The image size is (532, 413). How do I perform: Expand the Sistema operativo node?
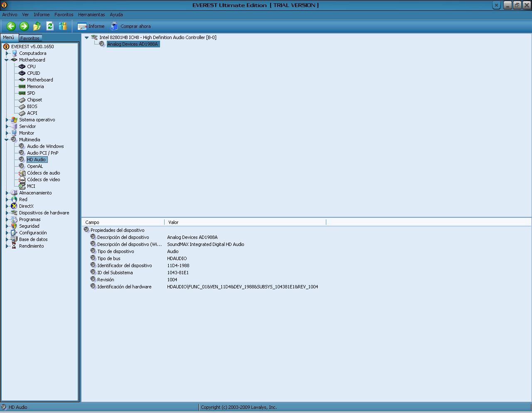pyautogui.click(x=7, y=120)
